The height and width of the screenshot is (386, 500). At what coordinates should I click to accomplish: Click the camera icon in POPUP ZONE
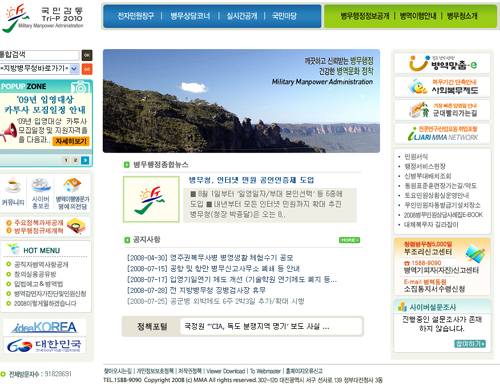click(x=80, y=87)
